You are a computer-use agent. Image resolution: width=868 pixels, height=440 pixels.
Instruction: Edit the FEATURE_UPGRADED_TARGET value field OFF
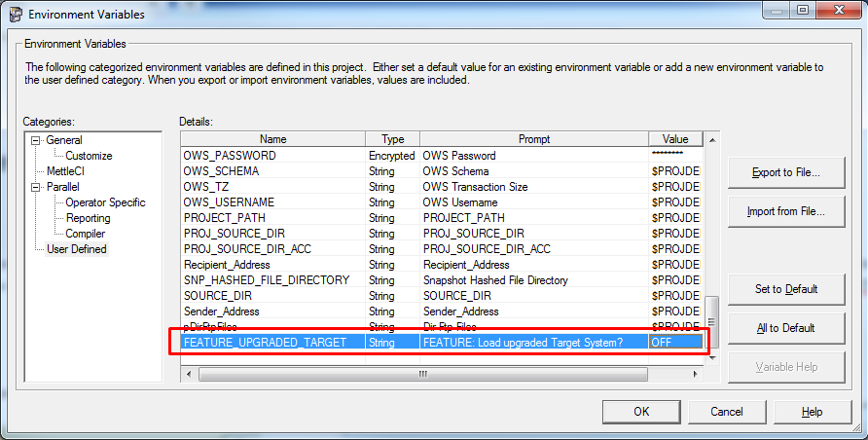pyautogui.click(x=674, y=342)
